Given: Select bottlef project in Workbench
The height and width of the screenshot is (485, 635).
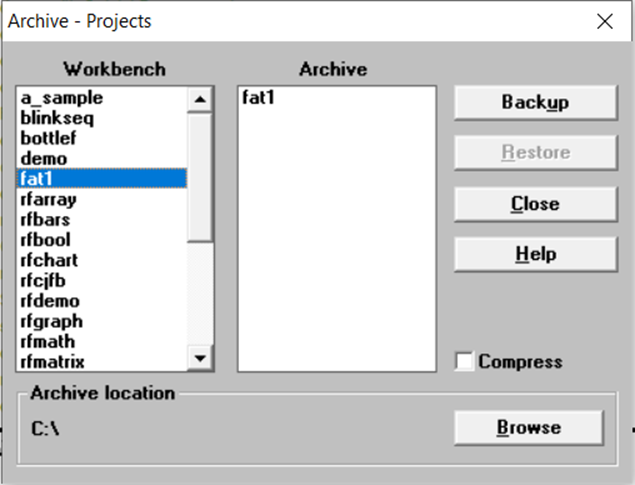Looking at the screenshot, I should point(102,138).
